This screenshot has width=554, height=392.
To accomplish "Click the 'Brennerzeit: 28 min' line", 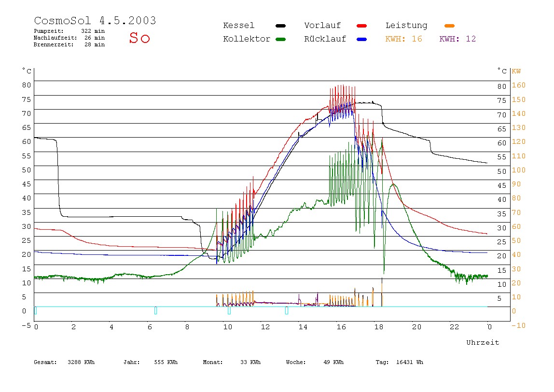I will tap(69, 44).
